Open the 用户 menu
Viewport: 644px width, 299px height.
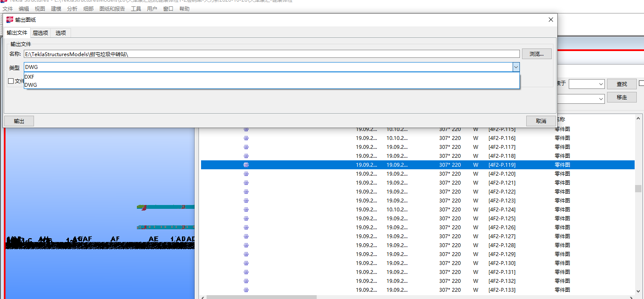[x=152, y=9]
